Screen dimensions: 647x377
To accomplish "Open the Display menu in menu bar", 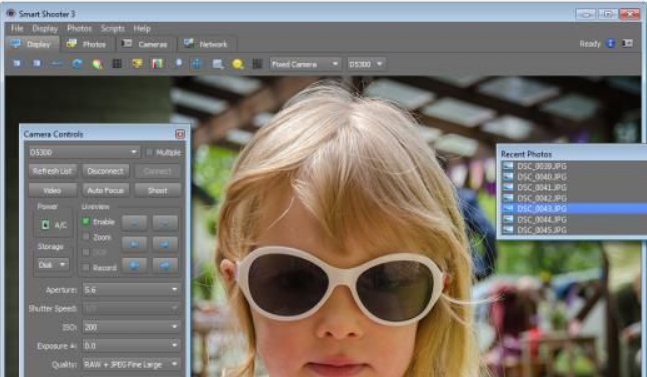I will (x=45, y=28).
